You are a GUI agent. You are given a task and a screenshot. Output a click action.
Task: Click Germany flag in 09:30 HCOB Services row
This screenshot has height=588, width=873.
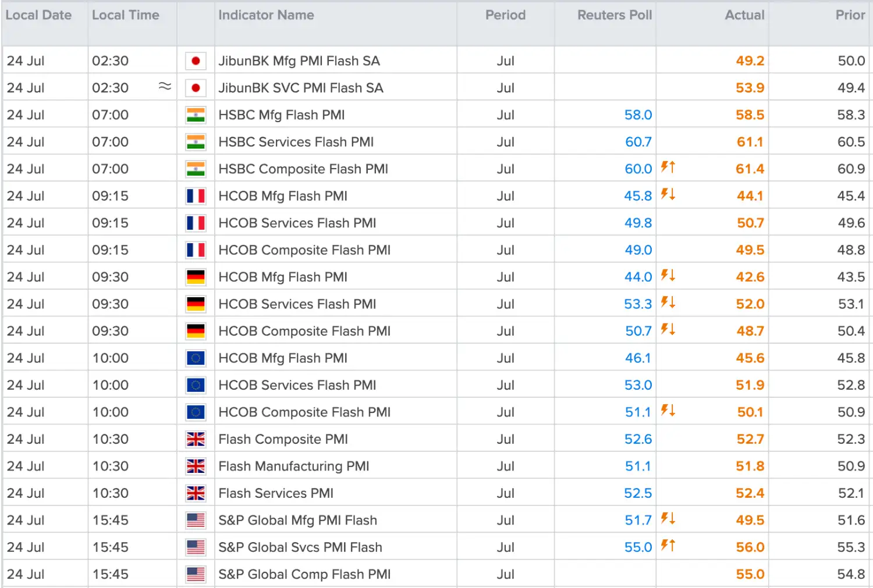(196, 304)
